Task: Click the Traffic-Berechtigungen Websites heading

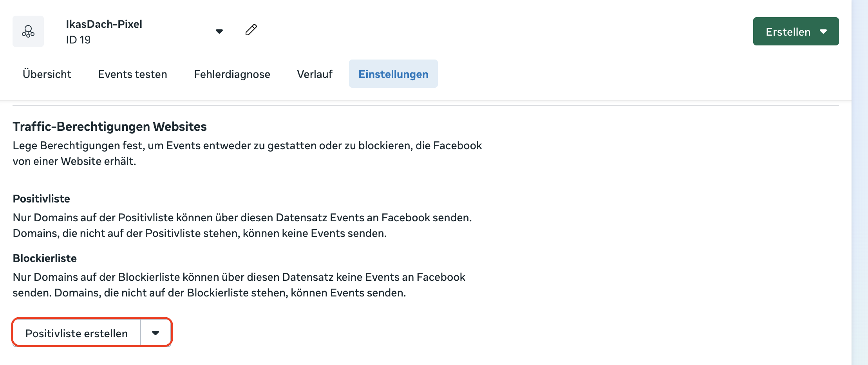Action: (x=110, y=126)
